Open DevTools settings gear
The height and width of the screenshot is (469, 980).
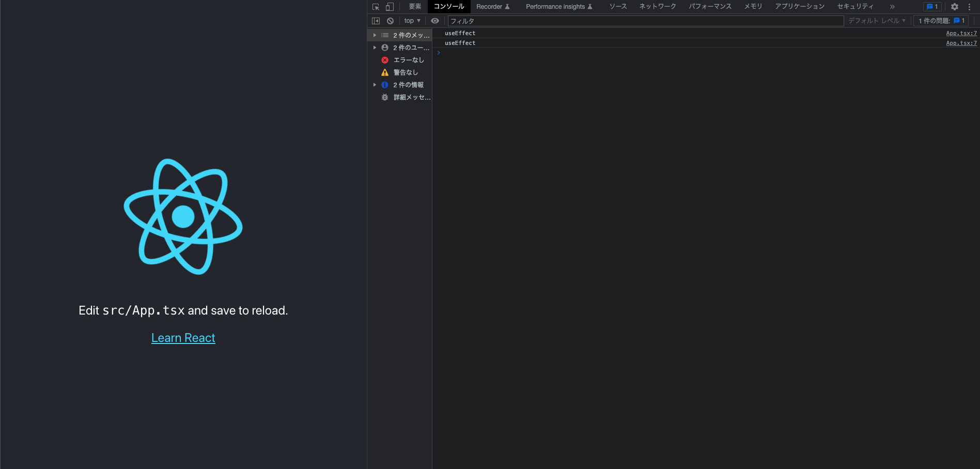pyautogui.click(x=954, y=6)
